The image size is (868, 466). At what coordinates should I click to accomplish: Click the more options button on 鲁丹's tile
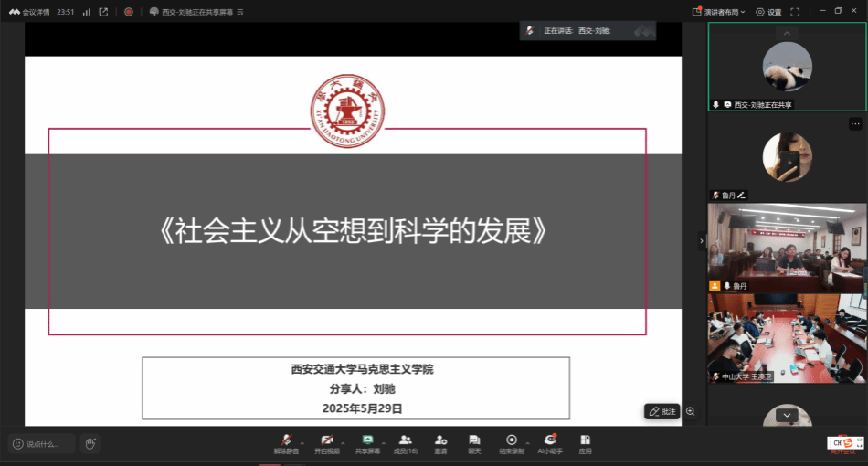tap(855, 123)
